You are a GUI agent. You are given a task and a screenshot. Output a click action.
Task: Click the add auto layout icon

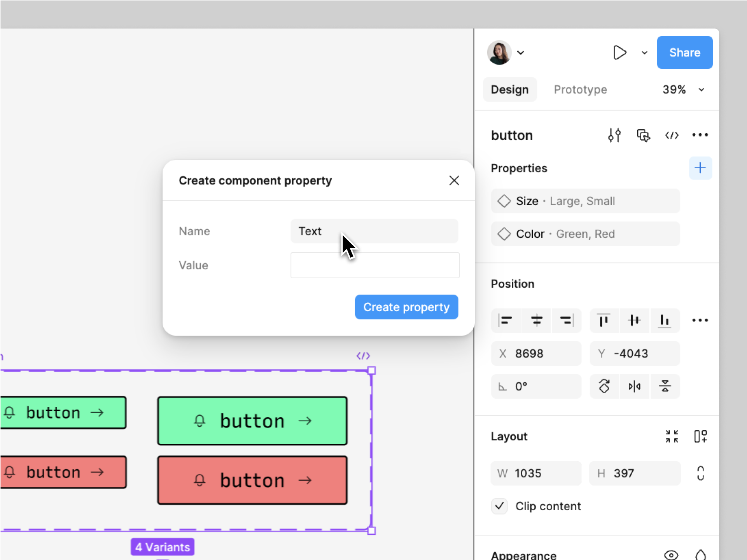point(700,436)
